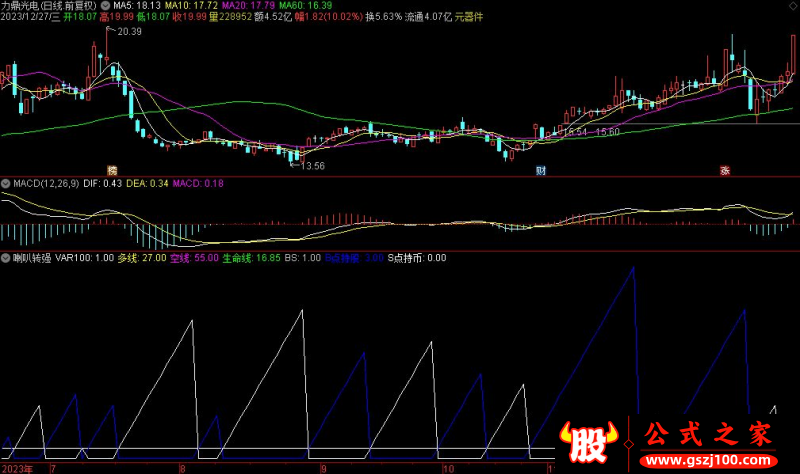Click the low price 低18.07

click(x=154, y=17)
